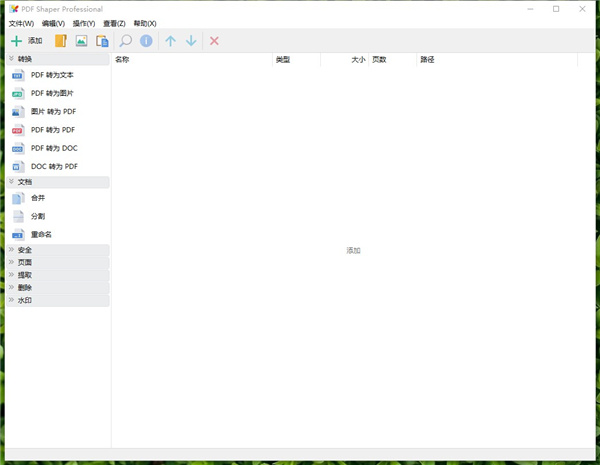Click the 分割 split document icon
Screen dimensions: 600x465
(18, 216)
